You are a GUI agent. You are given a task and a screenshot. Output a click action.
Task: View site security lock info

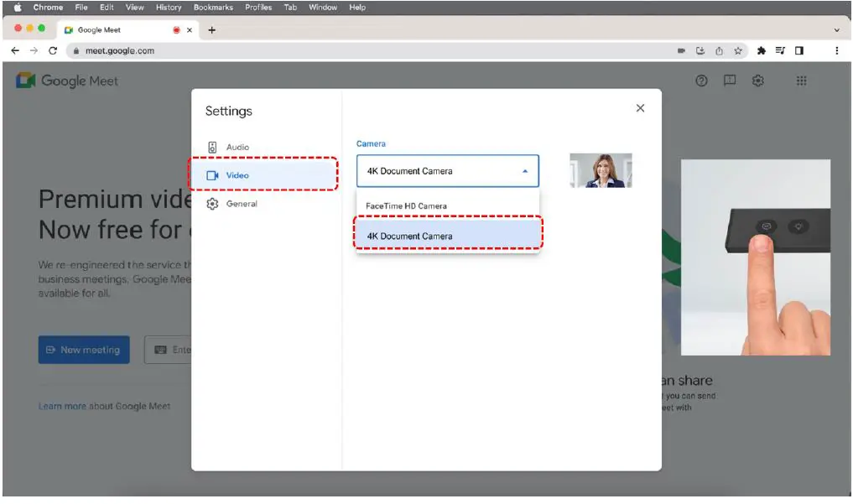(x=76, y=50)
